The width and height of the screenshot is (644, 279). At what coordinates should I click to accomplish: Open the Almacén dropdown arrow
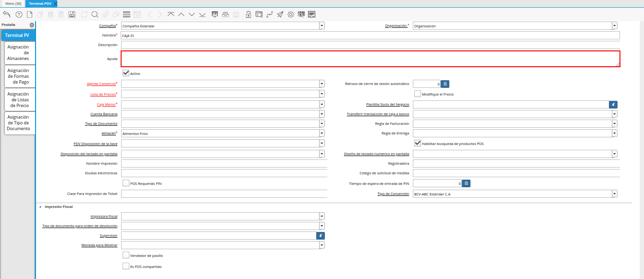322,133
